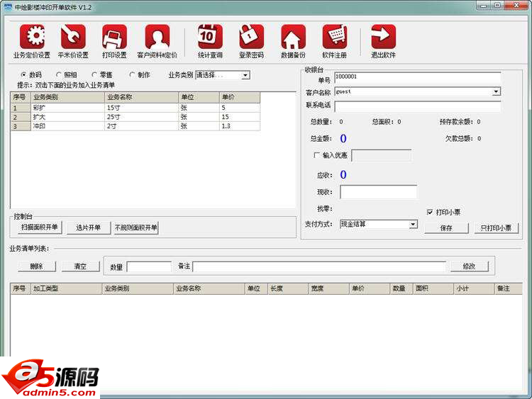Click the 扫描面积开单 button
Image resolution: width=532 pixels, height=399 pixels.
click(40, 227)
